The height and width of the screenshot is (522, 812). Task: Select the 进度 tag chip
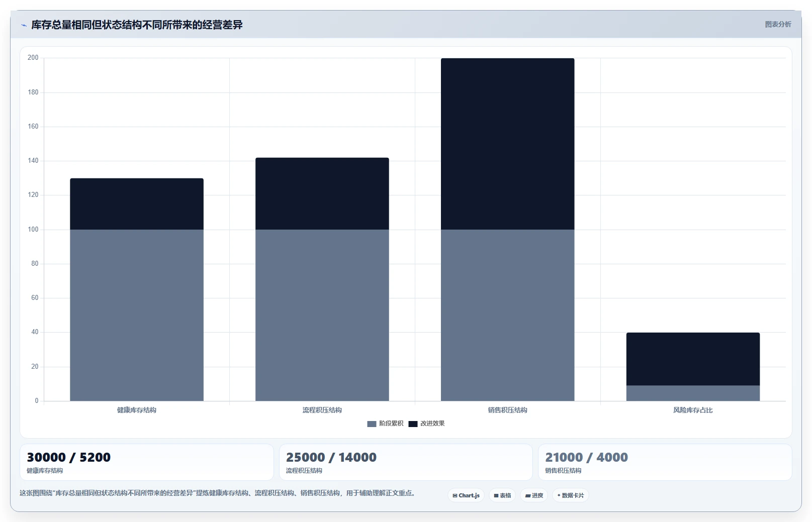click(x=534, y=495)
